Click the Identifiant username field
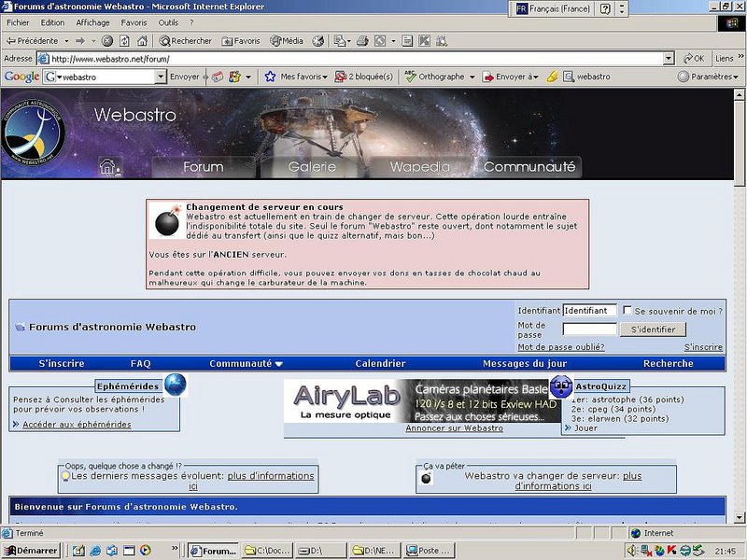 (x=590, y=311)
